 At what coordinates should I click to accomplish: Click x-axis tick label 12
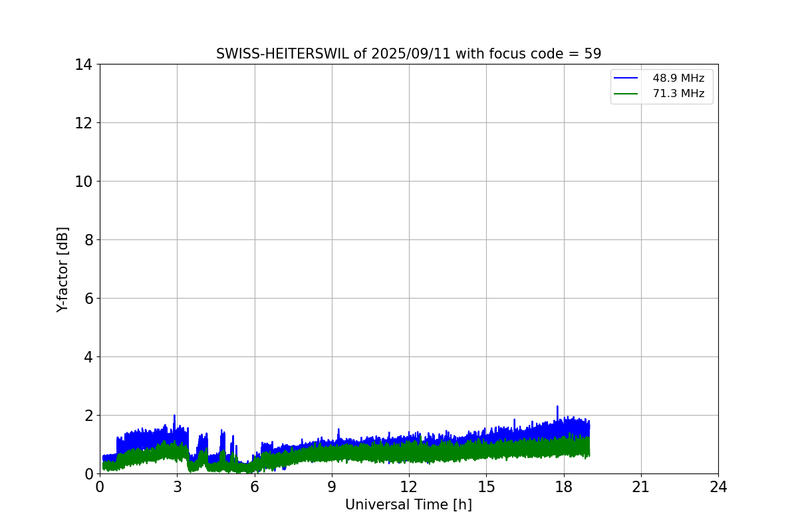pos(409,487)
